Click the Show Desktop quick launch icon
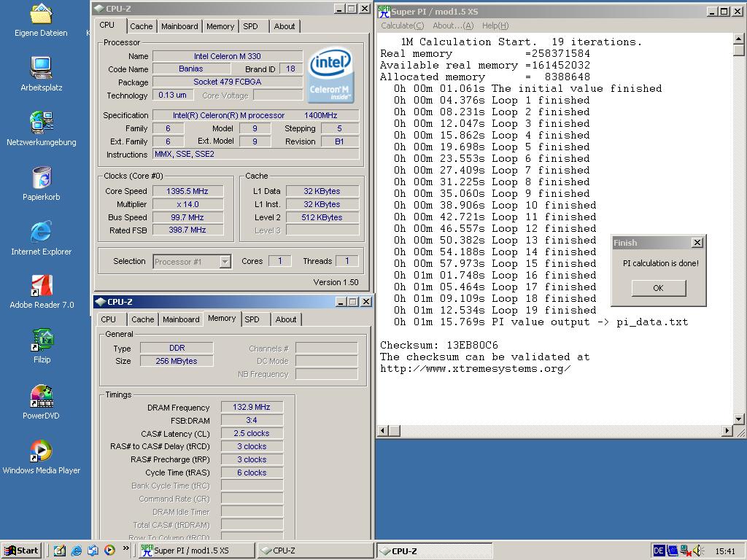Image resolution: width=747 pixels, height=560 pixels. pyautogui.click(x=60, y=551)
